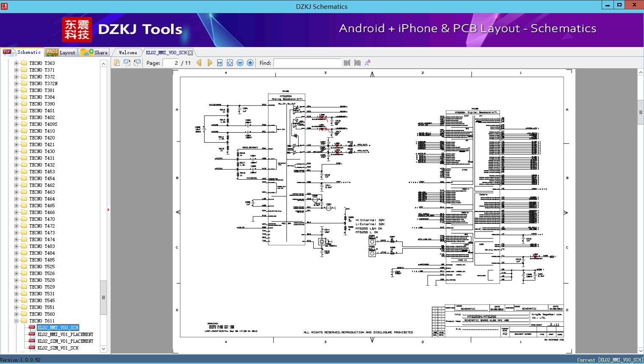644x364 pixels.
Task: Click the Version:1.0.0.52 status text
Action: point(21,360)
